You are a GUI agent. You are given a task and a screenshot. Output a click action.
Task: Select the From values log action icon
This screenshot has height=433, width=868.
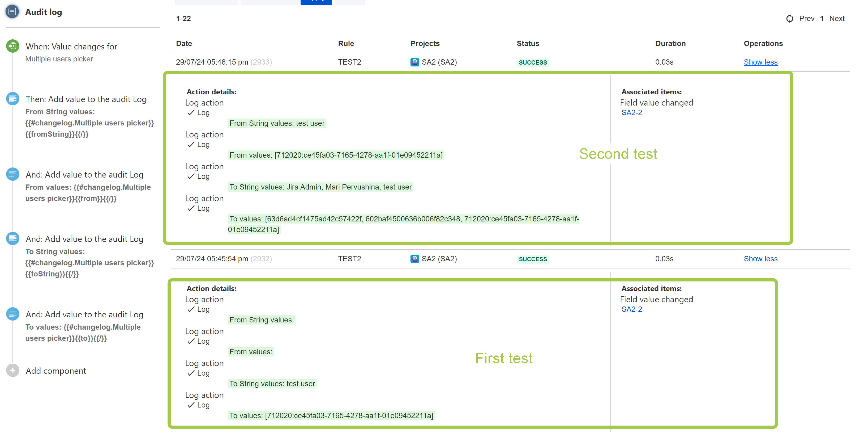click(12, 174)
